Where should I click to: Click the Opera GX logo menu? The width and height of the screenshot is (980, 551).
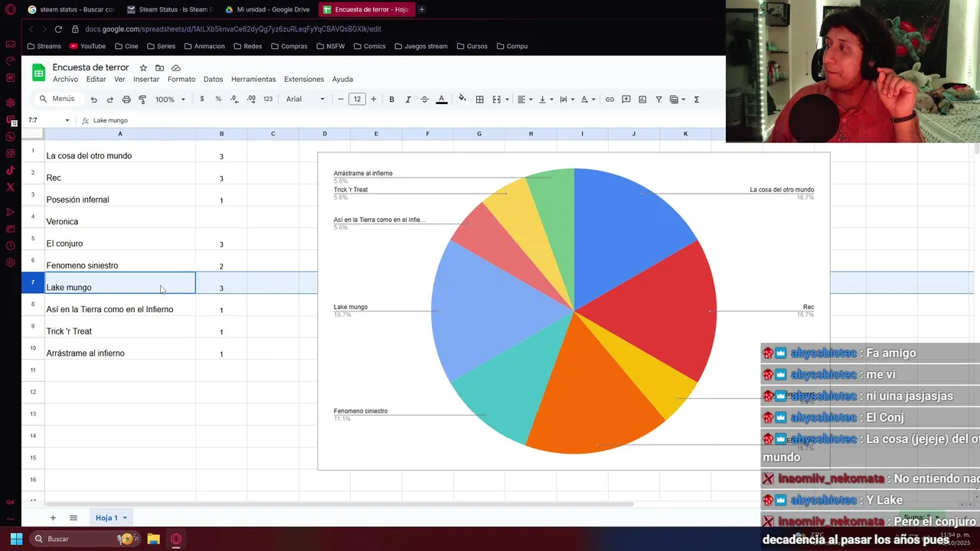(11, 10)
